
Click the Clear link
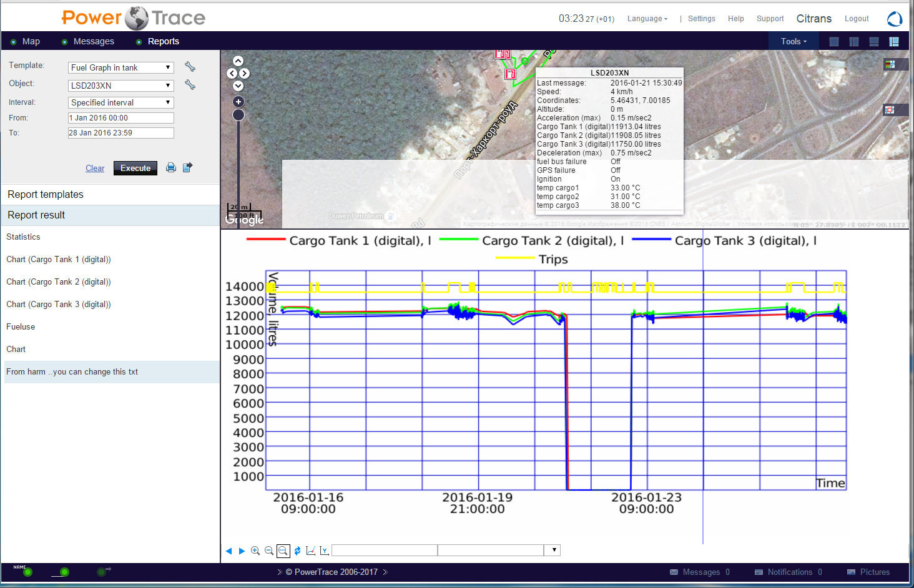(95, 169)
